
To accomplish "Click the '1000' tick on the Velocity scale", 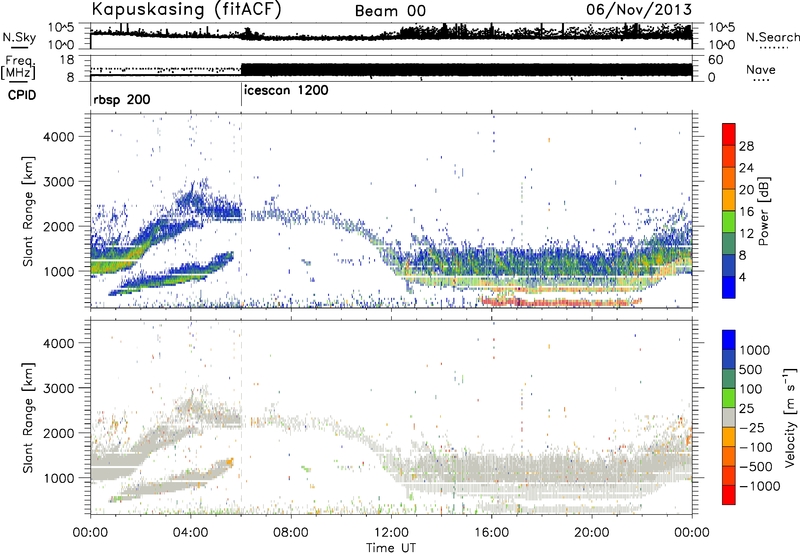I will [754, 350].
